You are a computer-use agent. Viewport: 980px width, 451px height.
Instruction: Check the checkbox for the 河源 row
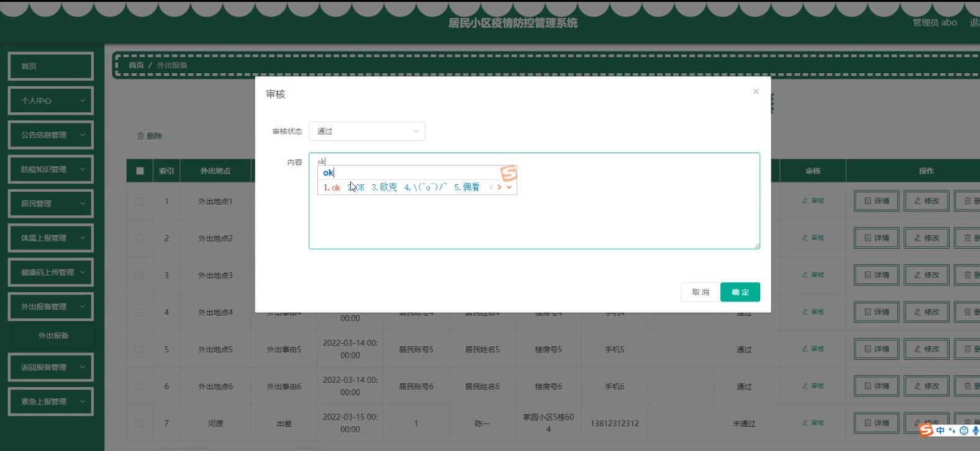[139, 424]
